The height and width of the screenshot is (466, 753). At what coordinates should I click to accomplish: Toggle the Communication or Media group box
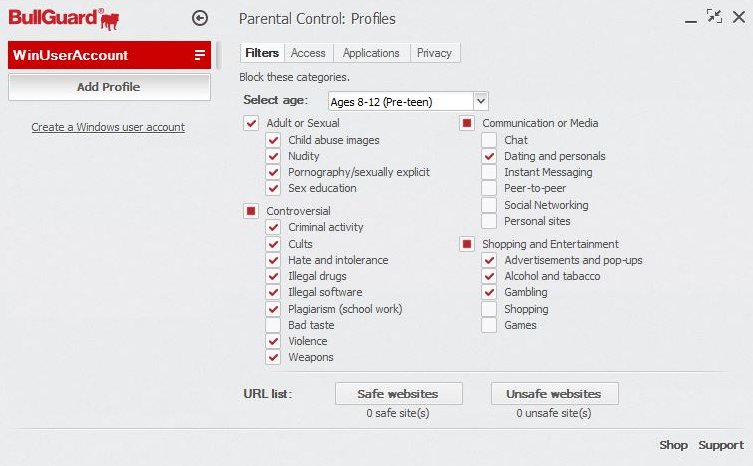click(x=467, y=123)
